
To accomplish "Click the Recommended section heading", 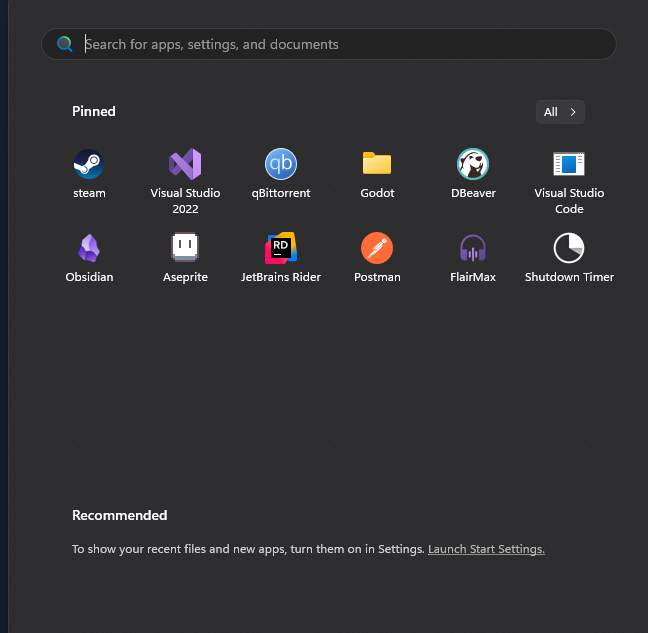I will coord(119,515).
